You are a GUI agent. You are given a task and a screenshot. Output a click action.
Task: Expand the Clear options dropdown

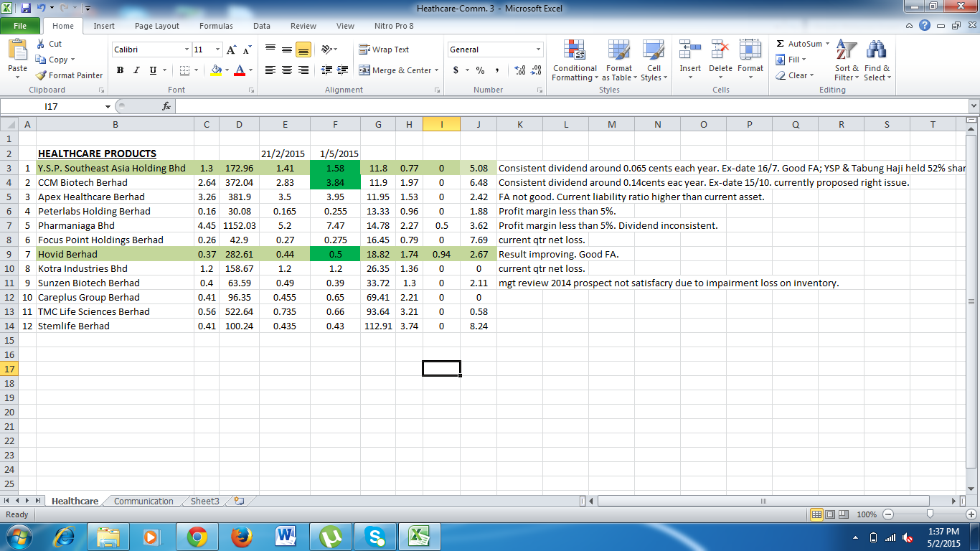[811, 75]
